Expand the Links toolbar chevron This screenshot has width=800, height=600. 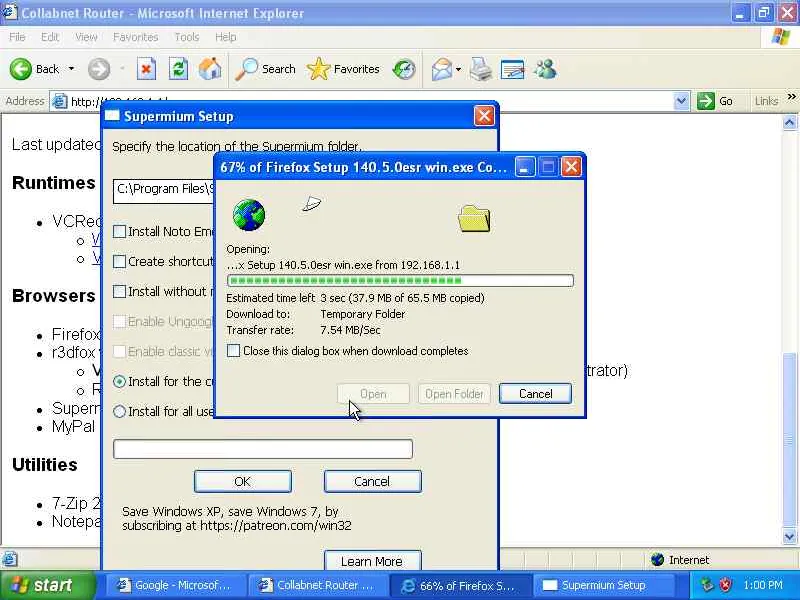[x=791, y=96]
